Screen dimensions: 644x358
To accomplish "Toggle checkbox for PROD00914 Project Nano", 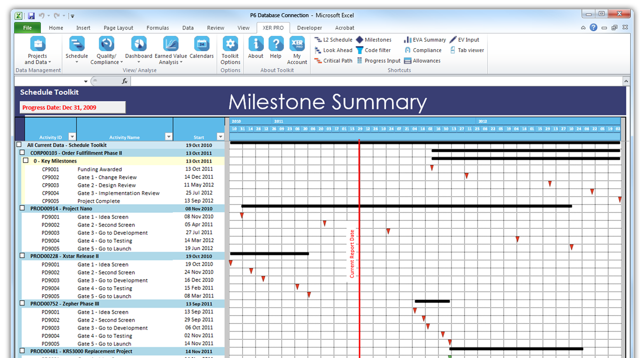I will (x=22, y=208).
